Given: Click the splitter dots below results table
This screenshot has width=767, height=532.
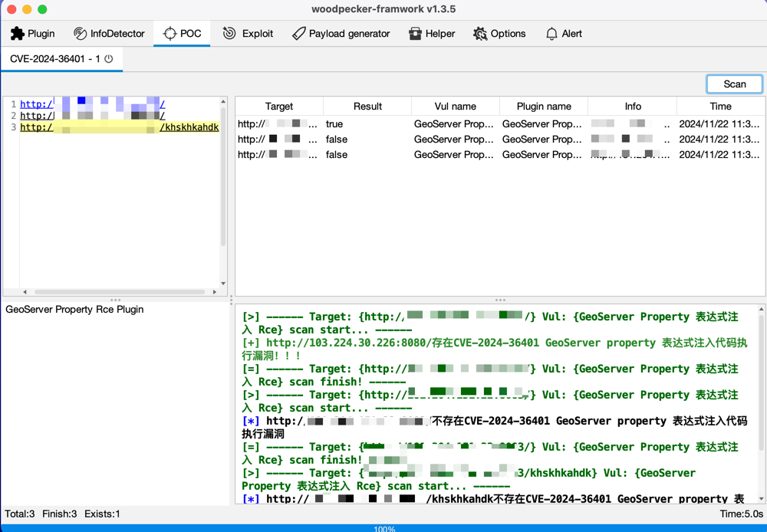Looking at the screenshot, I should [x=500, y=300].
